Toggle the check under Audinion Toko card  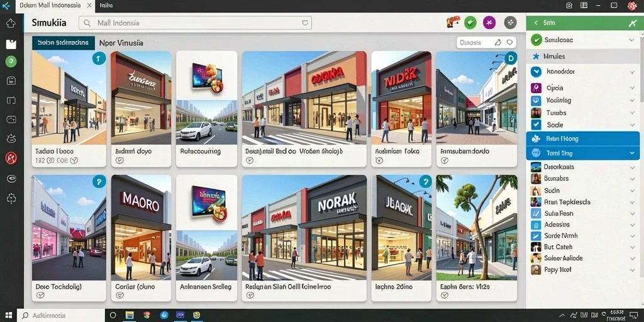pos(379,160)
